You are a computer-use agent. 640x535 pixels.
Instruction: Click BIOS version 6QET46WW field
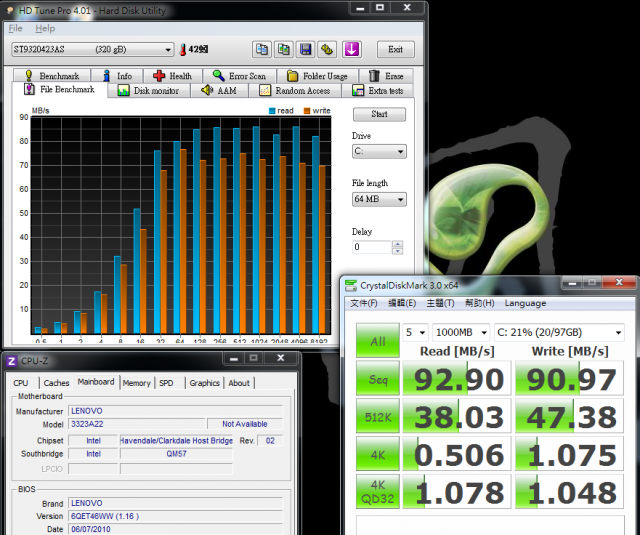[176, 516]
